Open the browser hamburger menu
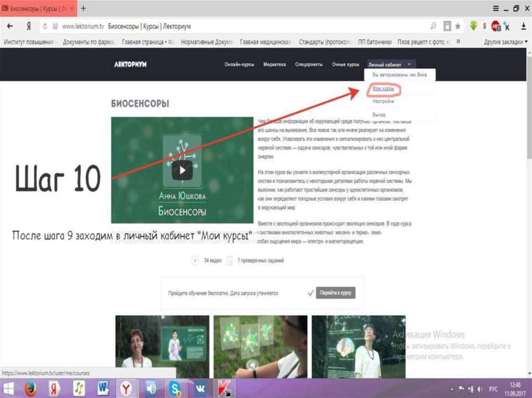Viewport: 532px width, 398px height. [496, 8]
